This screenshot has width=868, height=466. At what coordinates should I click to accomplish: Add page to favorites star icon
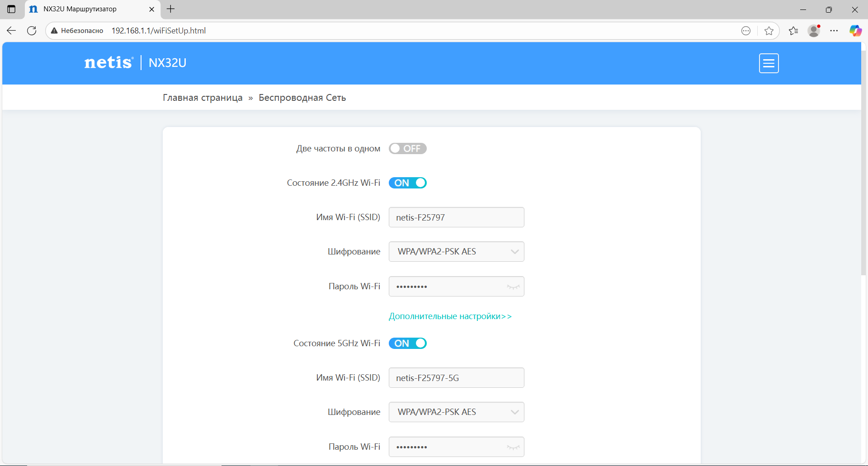[x=769, y=31]
